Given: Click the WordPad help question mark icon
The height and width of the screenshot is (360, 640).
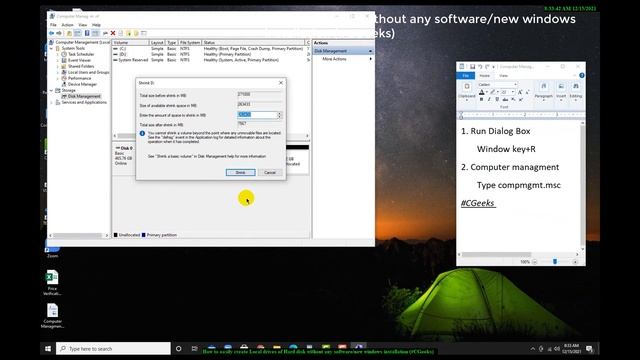Looking at the screenshot, I should coord(582,76).
